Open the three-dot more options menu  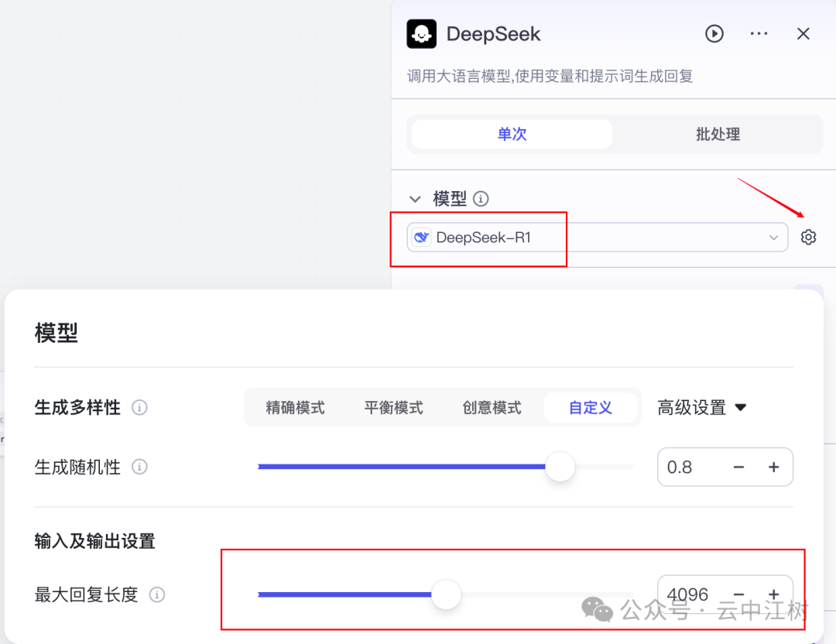click(759, 33)
